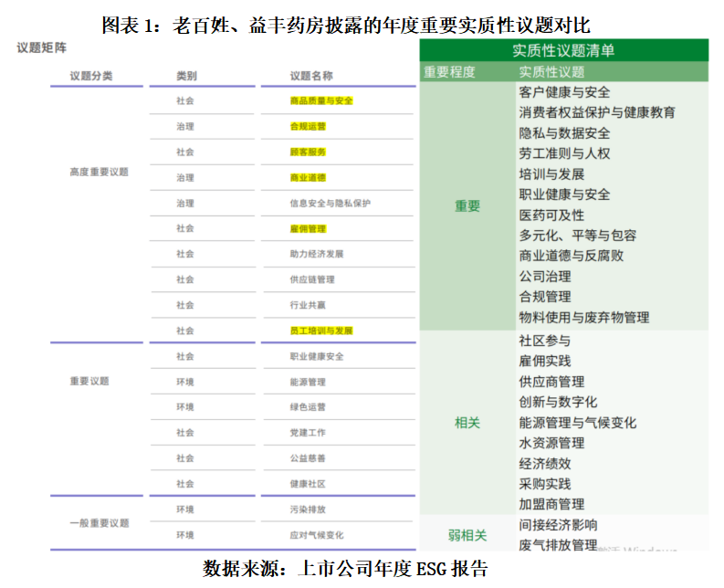Click the figure title 图表 1 heading
The width and height of the screenshot is (724, 588).
point(346,25)
